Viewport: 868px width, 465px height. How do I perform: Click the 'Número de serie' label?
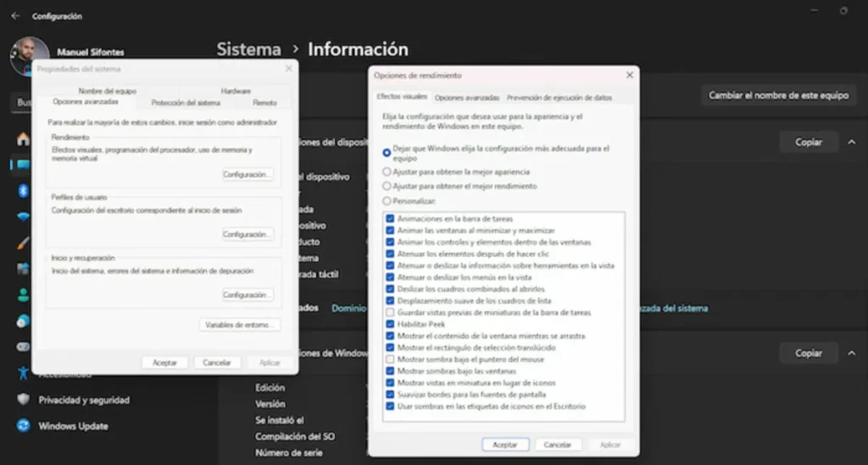[289, 453]
